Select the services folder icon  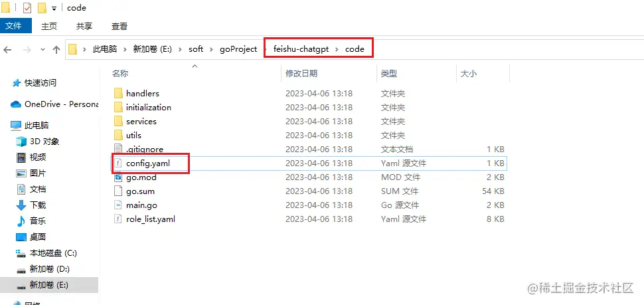pyautogui.click(x=118, y=121)
